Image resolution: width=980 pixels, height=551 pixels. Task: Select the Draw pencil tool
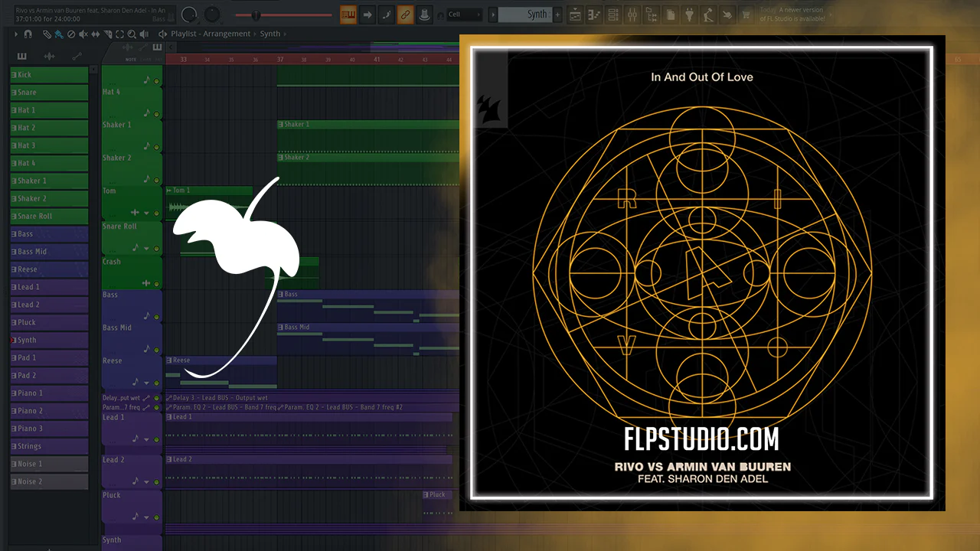click(47, 34)
